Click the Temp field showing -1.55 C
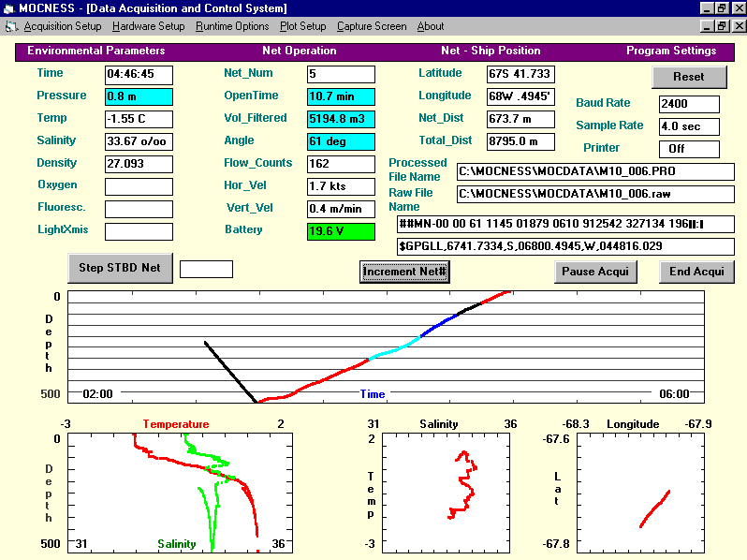The width and height of the screenshot is (747, 560). coord(139,119)
